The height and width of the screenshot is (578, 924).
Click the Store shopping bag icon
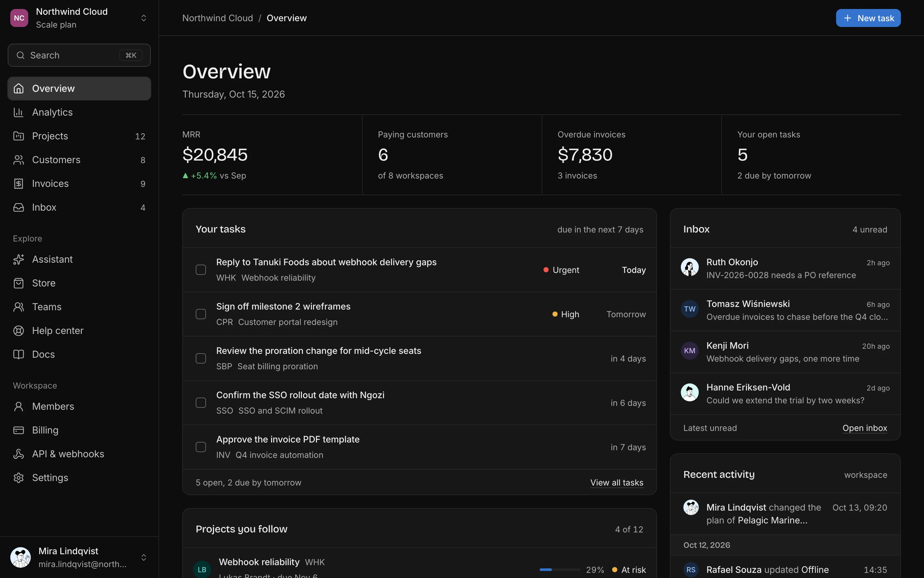click(x=18, y=283)
